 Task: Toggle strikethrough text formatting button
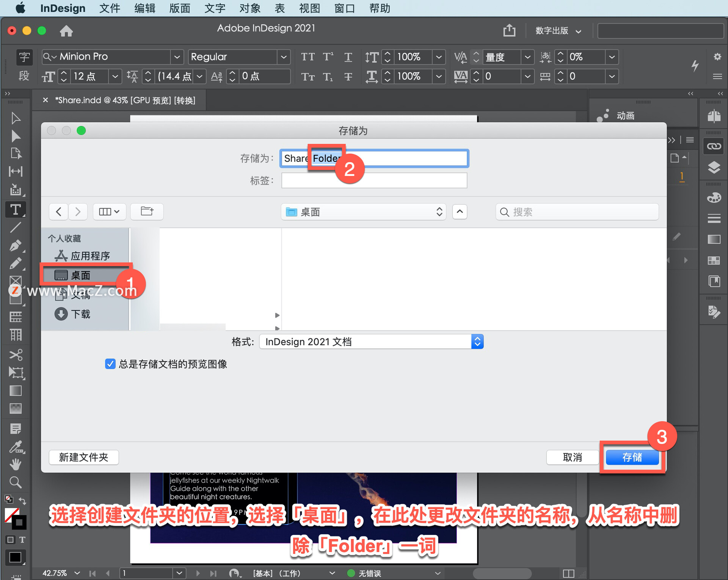click(x=348, y=77)
